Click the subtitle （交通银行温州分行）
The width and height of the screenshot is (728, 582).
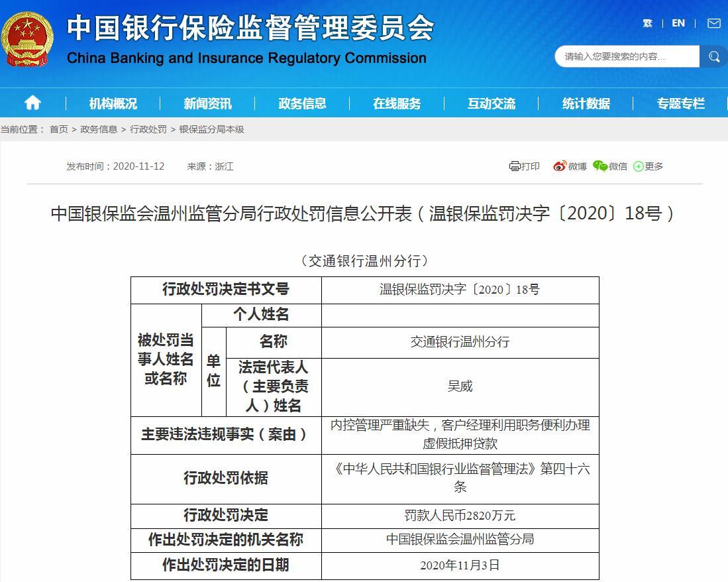[x=365, y=261]
